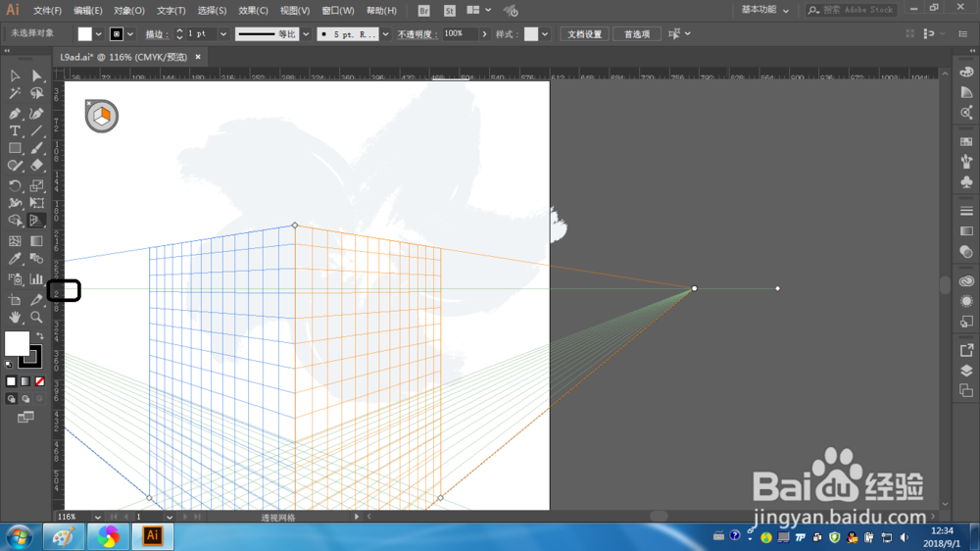Select the Paintbrush tool

[x=37, y=148]
